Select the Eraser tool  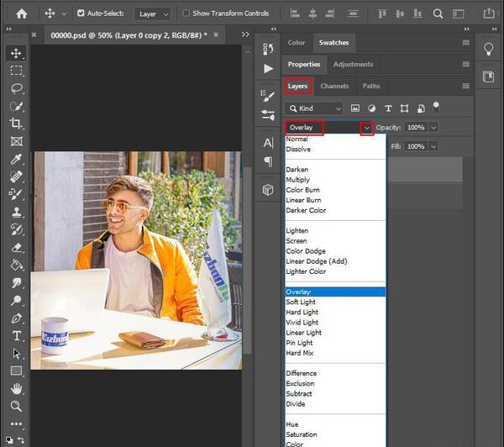click(x=16, y=247)
